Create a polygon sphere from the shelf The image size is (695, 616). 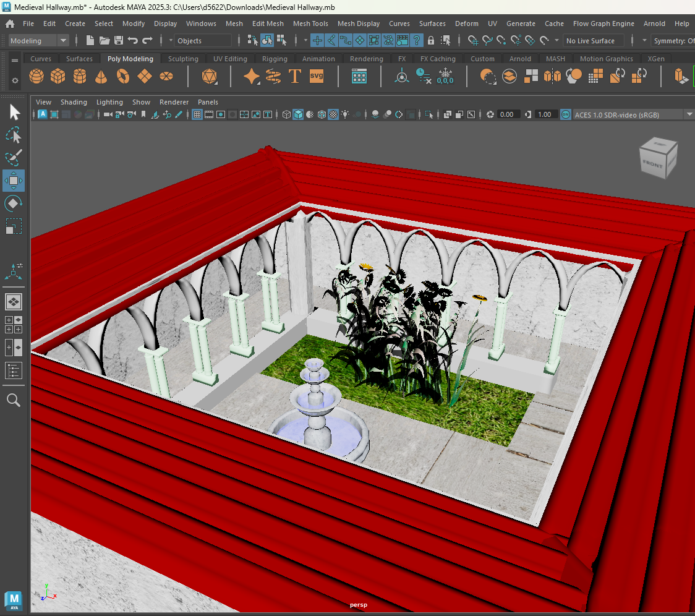(36, 75)
